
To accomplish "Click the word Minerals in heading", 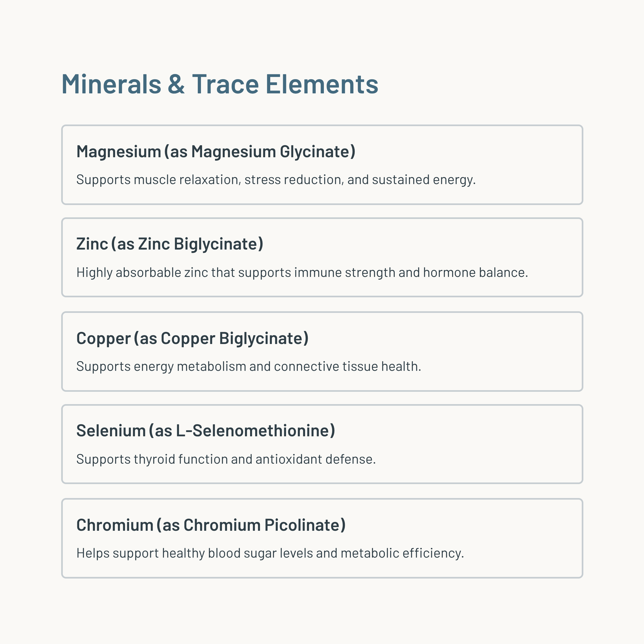I will [111, 84].
